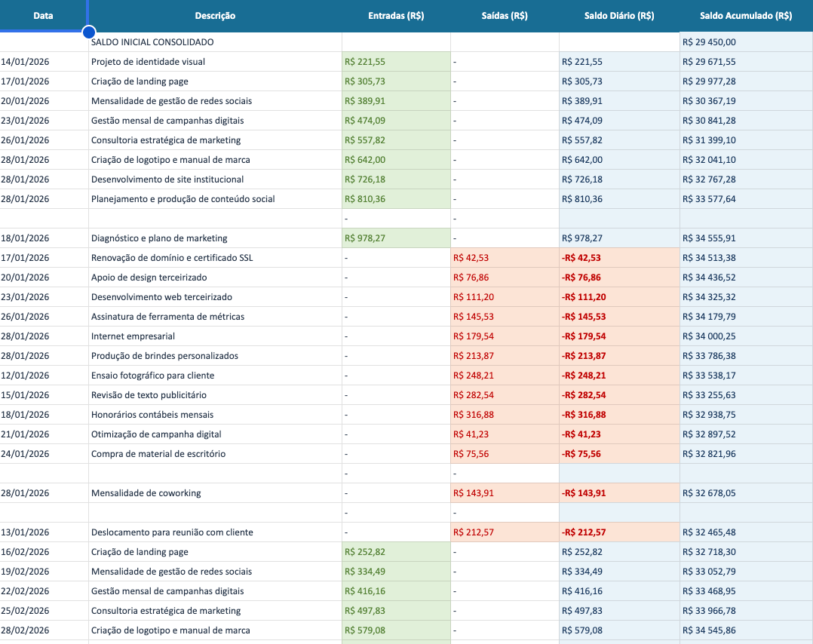This screenshot has width=813, height=644.
Task: Select the -R$ 143,91 daily balance cell
Action: pos(619,493)
